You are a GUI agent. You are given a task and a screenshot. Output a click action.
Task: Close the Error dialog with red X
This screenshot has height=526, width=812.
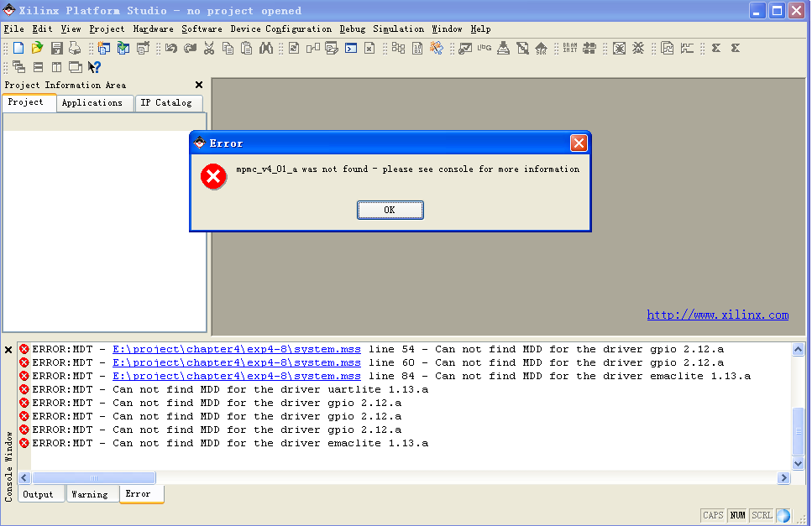tap(579, 143)
